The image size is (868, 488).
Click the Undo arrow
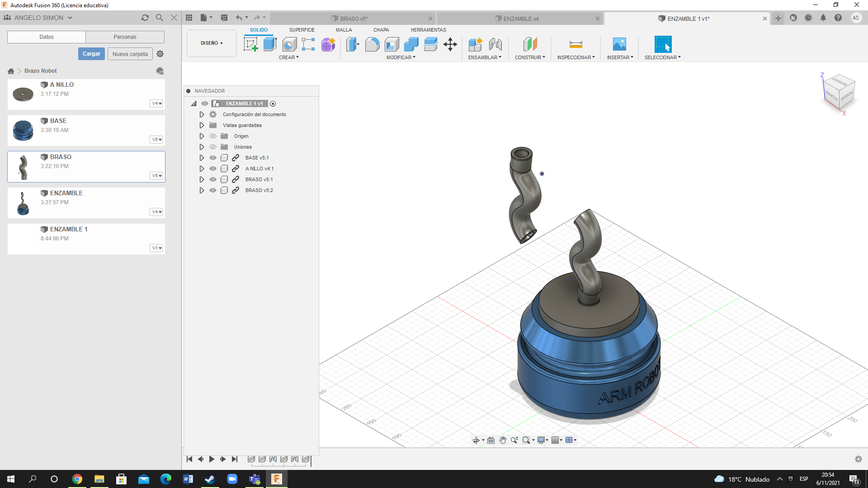pos(239,18)
